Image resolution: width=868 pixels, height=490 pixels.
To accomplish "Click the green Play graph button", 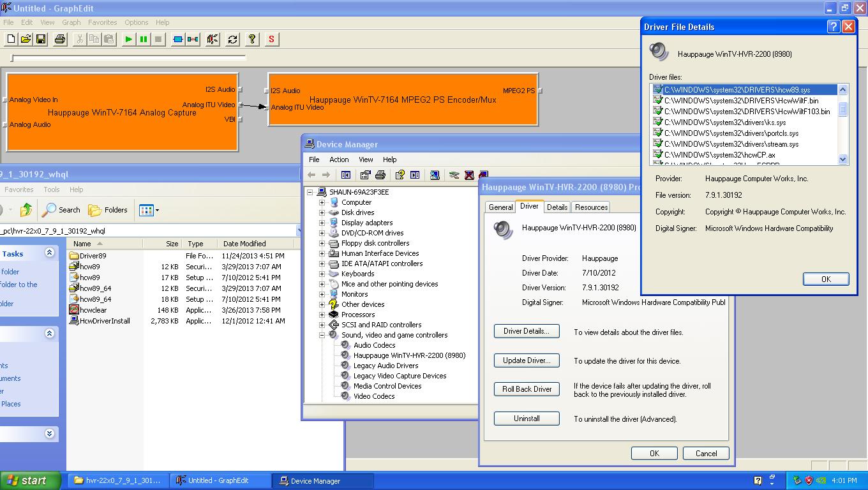I will 128,40.
